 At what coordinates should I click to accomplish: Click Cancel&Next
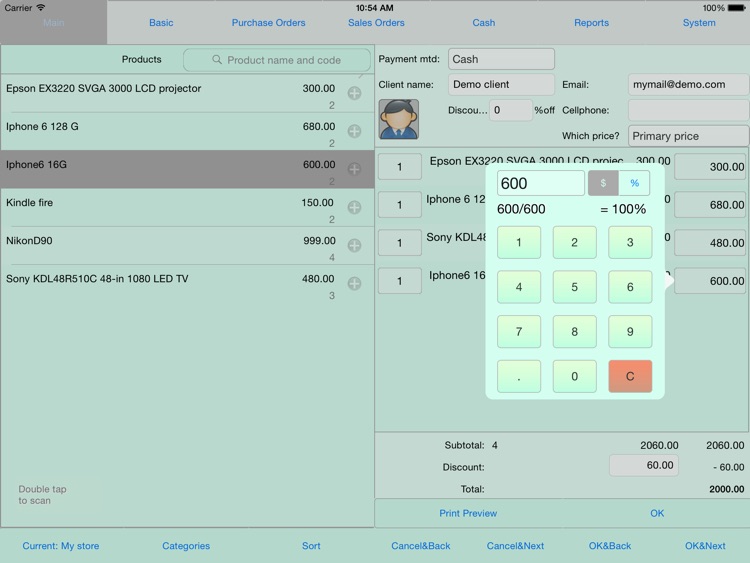[515, 546]
